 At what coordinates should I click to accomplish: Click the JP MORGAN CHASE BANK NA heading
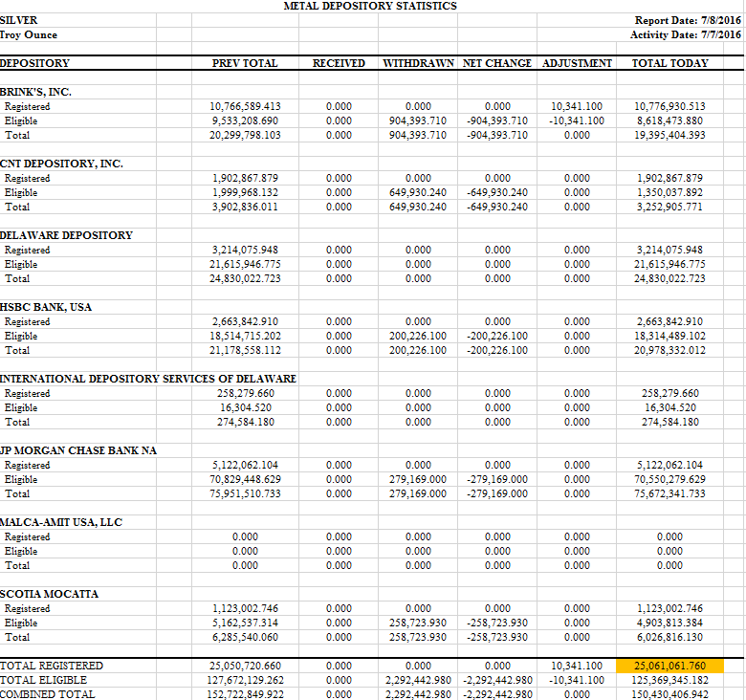(78, 450)
